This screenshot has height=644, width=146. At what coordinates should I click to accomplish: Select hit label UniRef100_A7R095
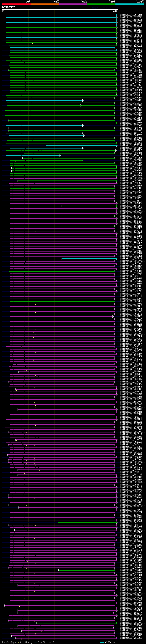(131, 37)
